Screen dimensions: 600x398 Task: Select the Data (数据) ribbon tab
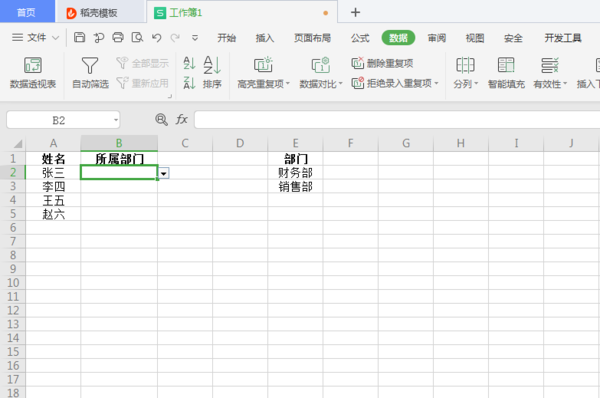398,38
